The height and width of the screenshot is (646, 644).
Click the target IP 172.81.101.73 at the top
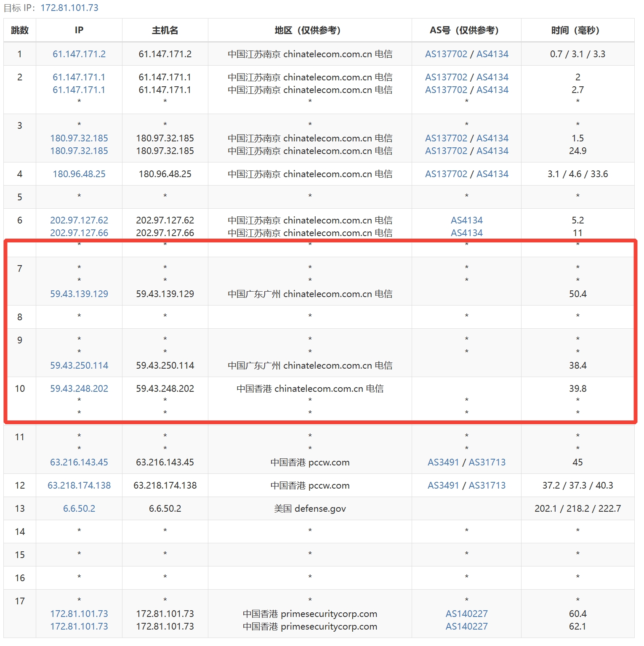pyautogui.click(x=69, y=8)
